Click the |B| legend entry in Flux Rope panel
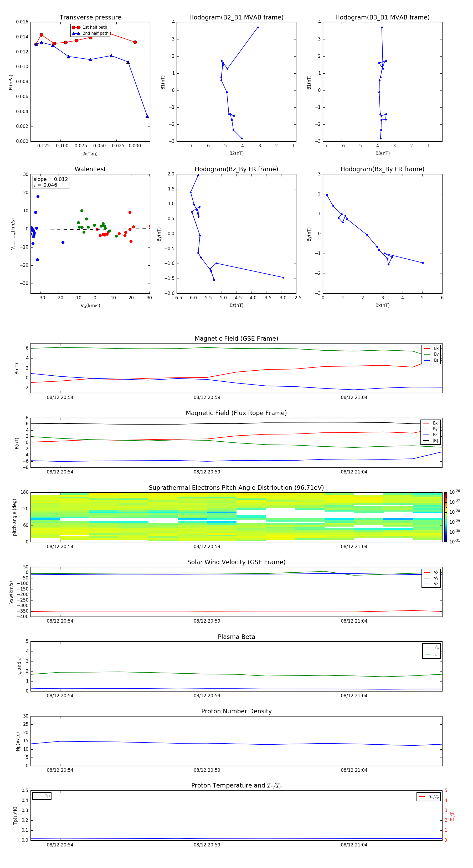 coord(431,441)
